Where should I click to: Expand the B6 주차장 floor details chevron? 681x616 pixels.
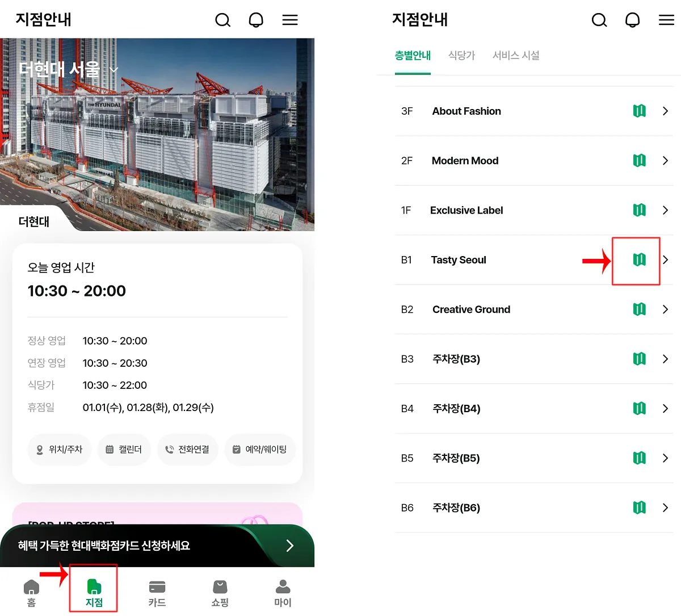pyautogui.click(x=666, y=508)
